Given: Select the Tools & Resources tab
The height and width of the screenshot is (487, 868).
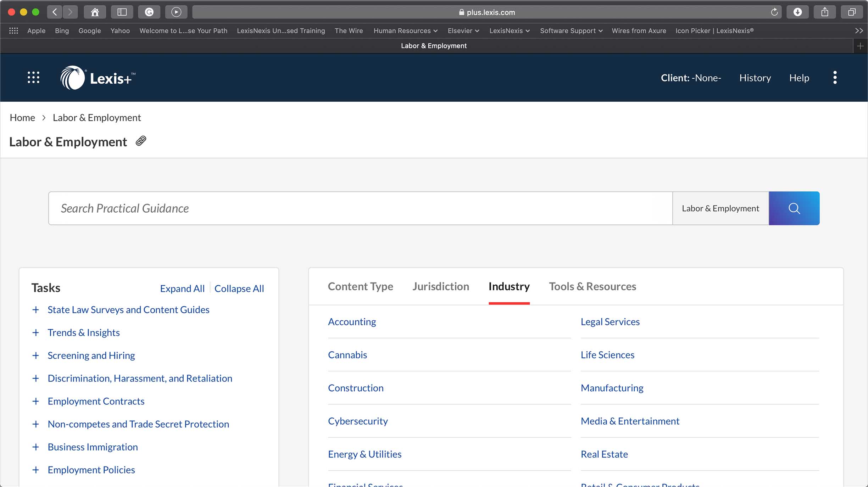Looking at the screenshot, I should (592, 286).
